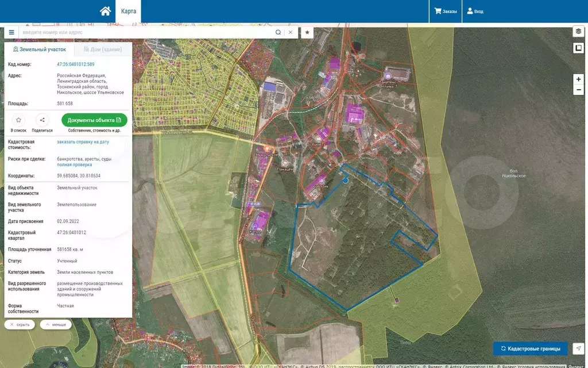The width and height of the screenshot is (588, 368).
Task: Go to the home page icon
Action: click(x=106, y=11)
